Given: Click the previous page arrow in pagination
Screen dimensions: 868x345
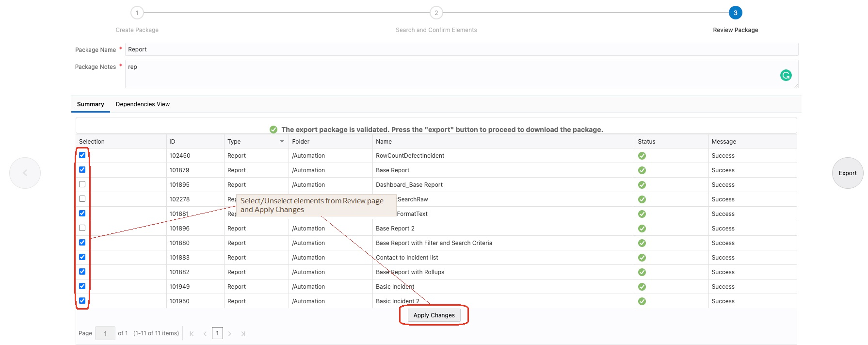Looking at the screenshot, I should coord(205,334).
